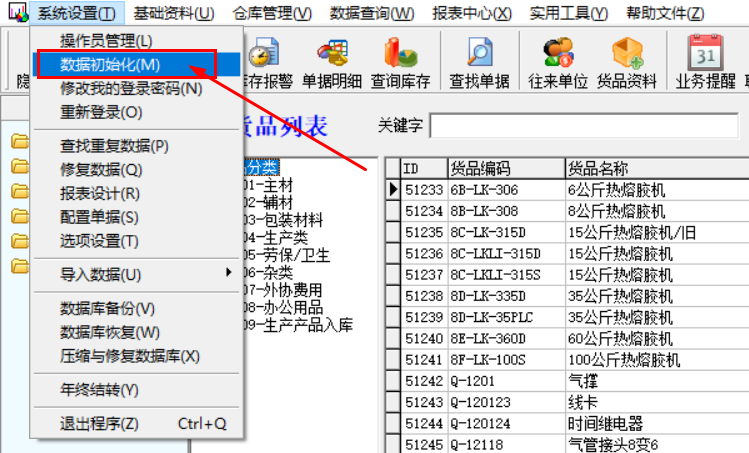Open the 实用工具(Y) menu

click(x=568, y=13)
